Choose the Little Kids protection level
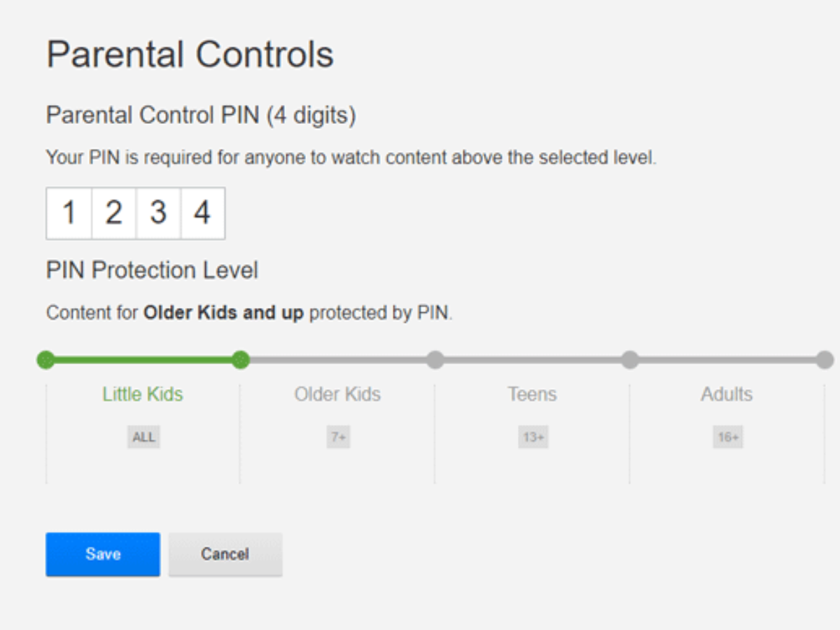840x630 pixels. 143,395
